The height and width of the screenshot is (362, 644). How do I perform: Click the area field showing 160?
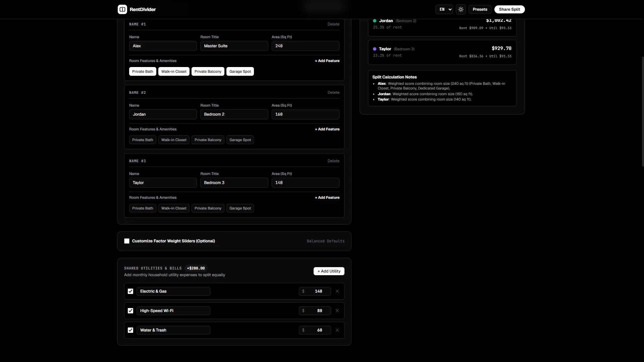(306, 114)
